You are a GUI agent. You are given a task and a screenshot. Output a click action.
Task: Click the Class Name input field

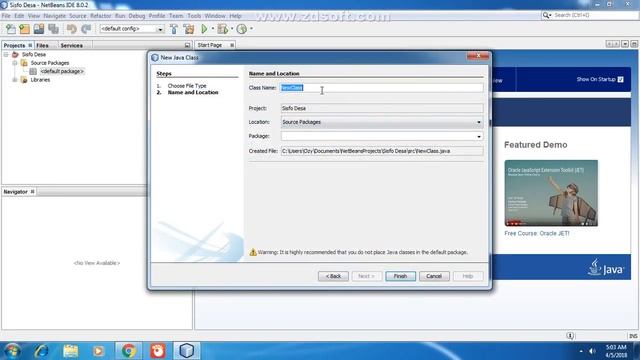tap(382, 88)
